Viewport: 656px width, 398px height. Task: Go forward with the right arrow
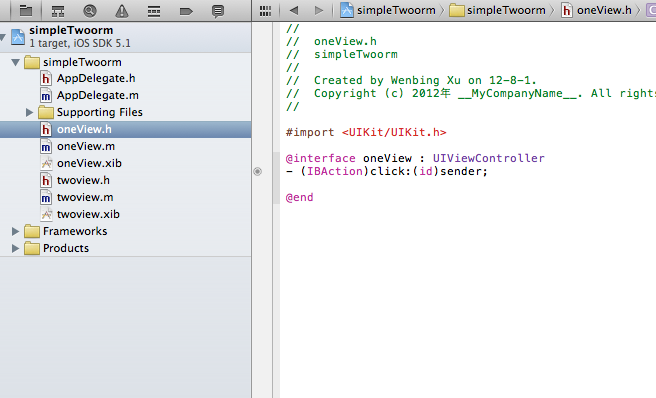point(319,10)
